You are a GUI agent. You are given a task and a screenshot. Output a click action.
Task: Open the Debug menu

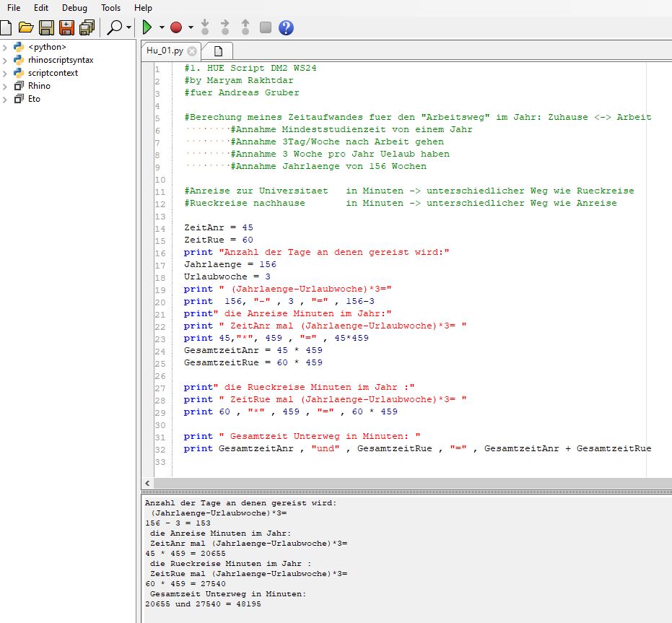coord(74,8)
